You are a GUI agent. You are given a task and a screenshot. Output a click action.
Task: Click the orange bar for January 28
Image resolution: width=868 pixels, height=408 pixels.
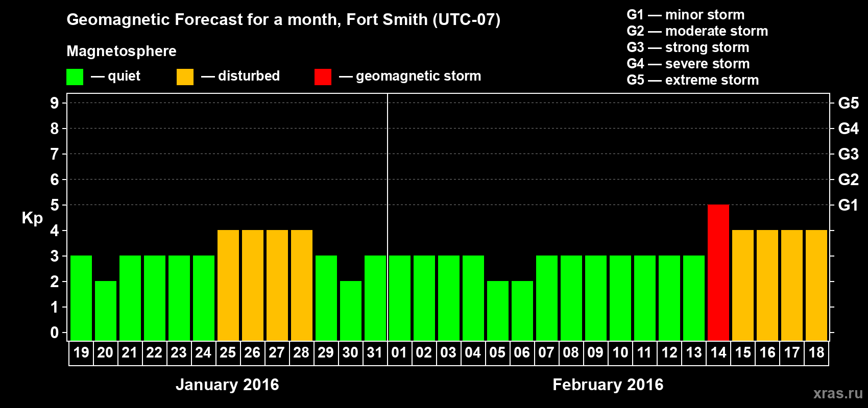(x=302, y=285)
